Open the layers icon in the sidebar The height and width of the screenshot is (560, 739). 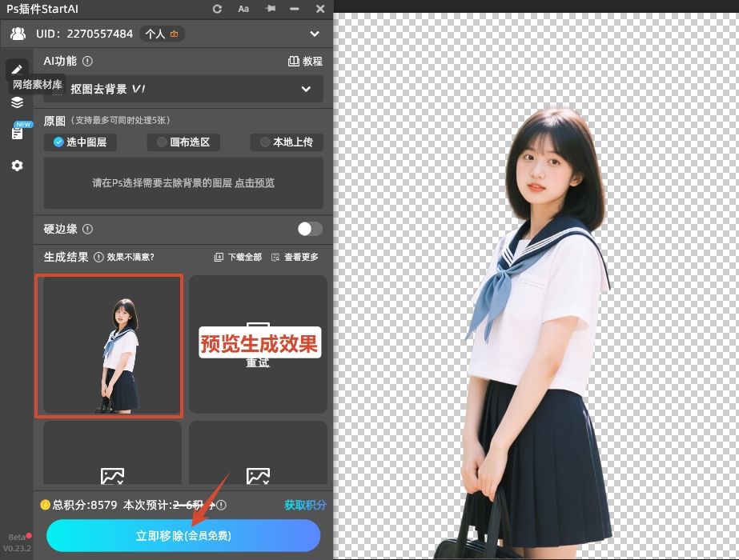[x=17, y=102]
